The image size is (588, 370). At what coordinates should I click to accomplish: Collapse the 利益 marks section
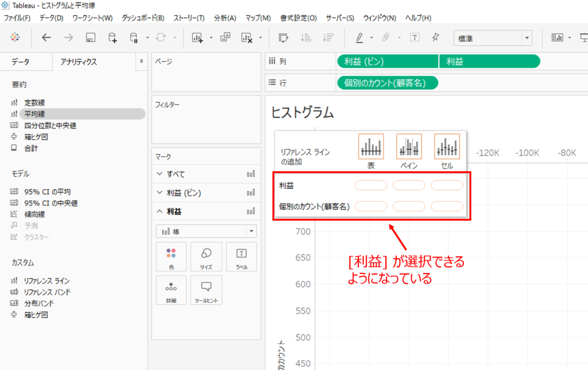[160, 211]
